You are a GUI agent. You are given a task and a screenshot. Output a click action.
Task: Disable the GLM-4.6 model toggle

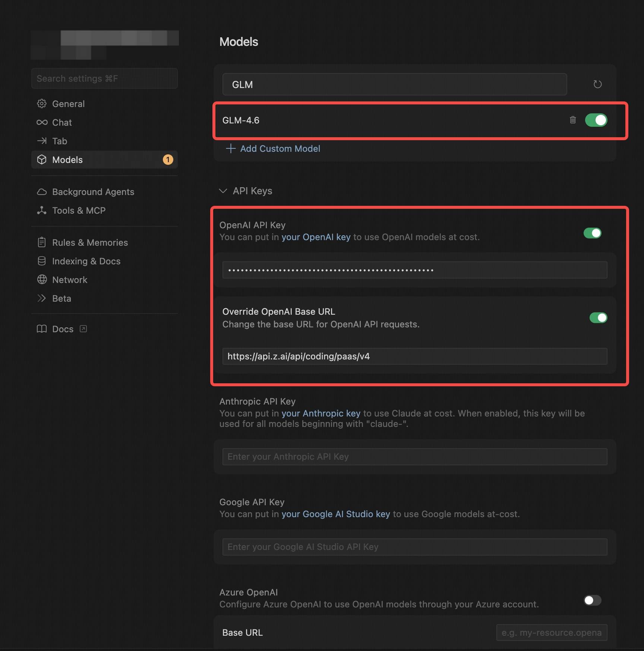pyautogui.click(x=596, y=120)
